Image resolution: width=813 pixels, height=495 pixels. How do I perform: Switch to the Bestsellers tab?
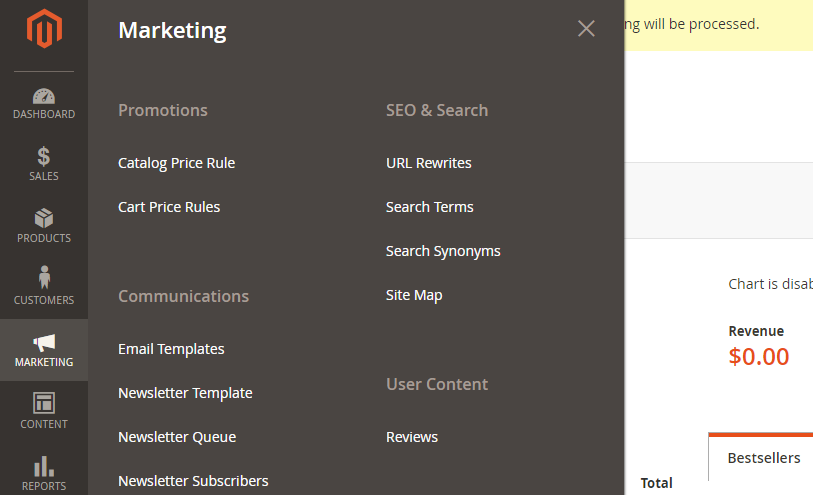tap(764, 458)
